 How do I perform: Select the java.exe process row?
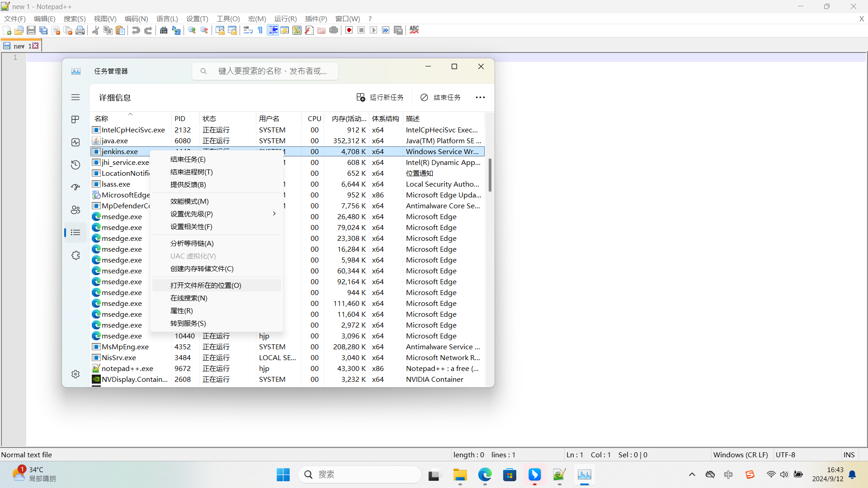click(288, 141)
